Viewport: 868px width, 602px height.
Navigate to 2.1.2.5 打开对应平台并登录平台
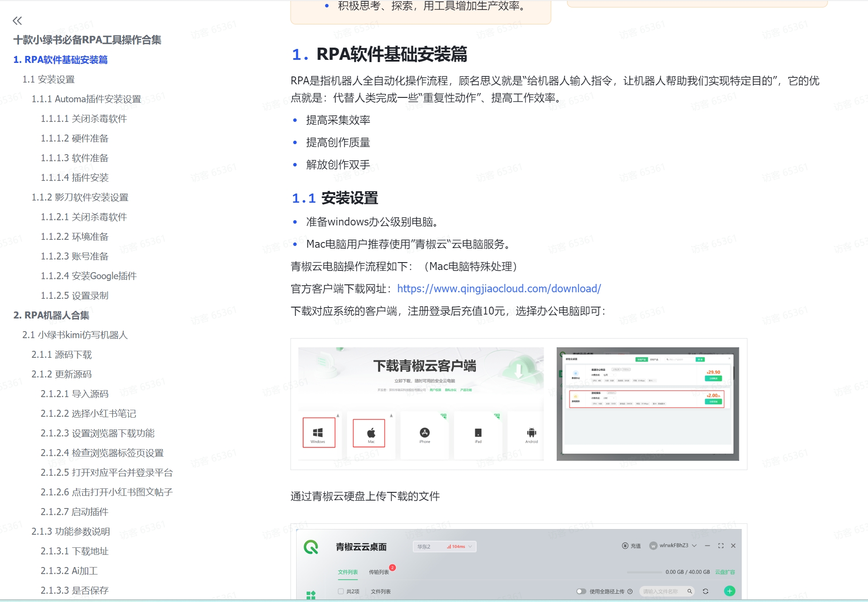coord(107,472)
